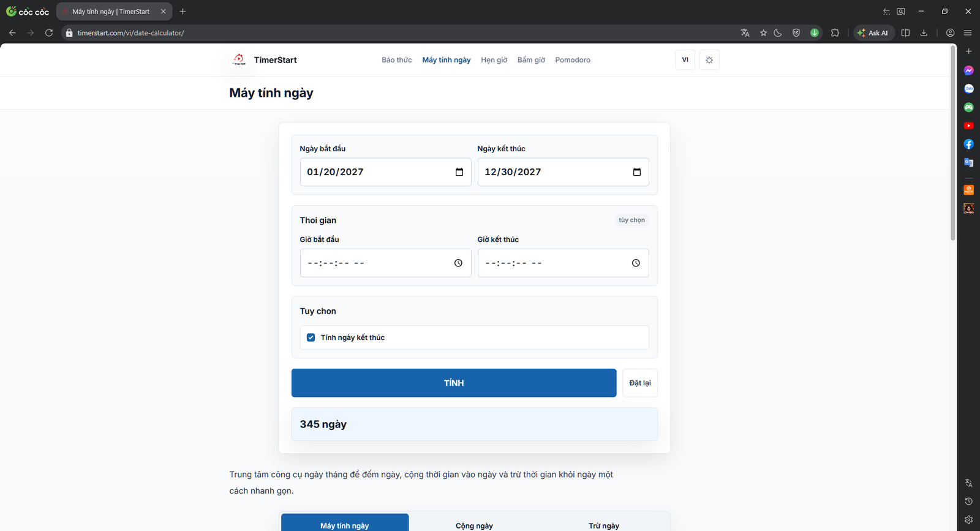Screen dimensions: 980x531
Task: Toggle the site light/dark theme sun button
Action: click(709, 60)
